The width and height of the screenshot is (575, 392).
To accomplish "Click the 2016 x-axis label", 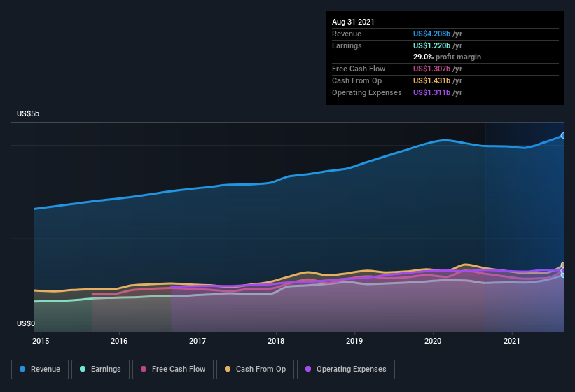I will (x=119, y=341).
